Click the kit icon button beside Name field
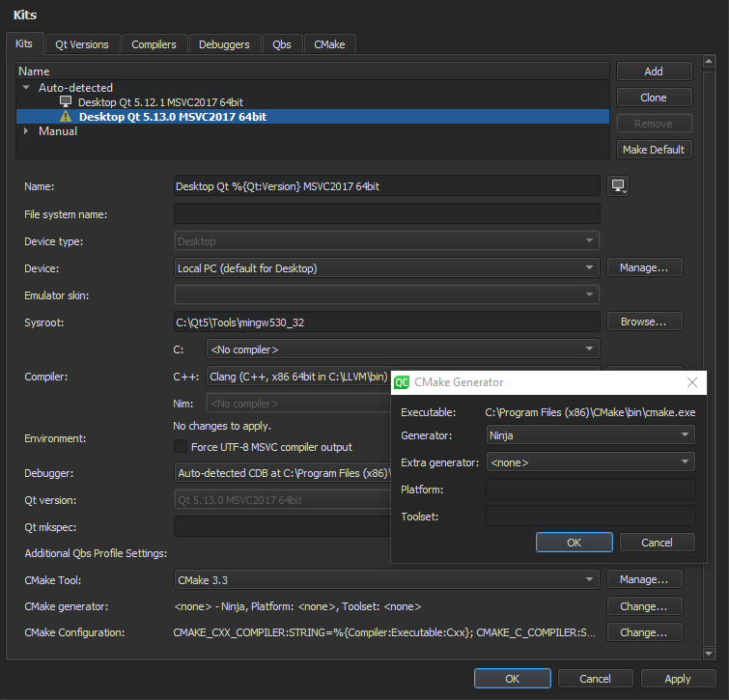 619,185
